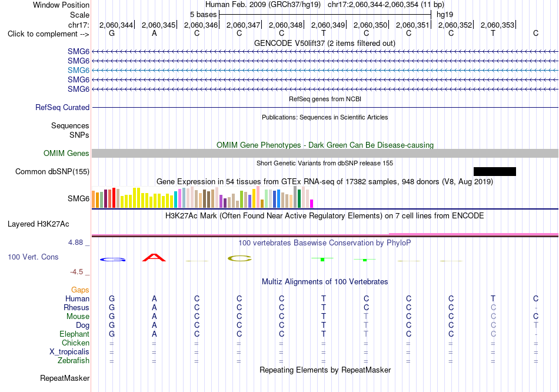Click the chr17: base position label
This screenshot has width=559, height=392.
[x=79, y=25]
